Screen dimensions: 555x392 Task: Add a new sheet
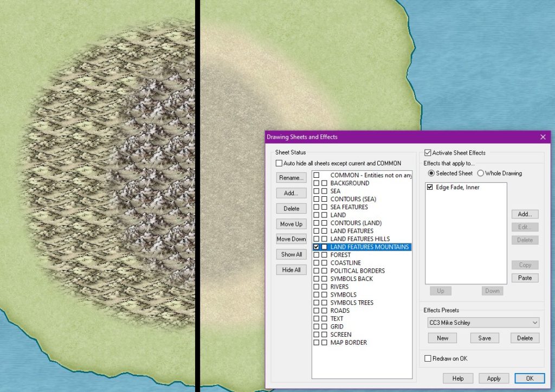[291, 193]
